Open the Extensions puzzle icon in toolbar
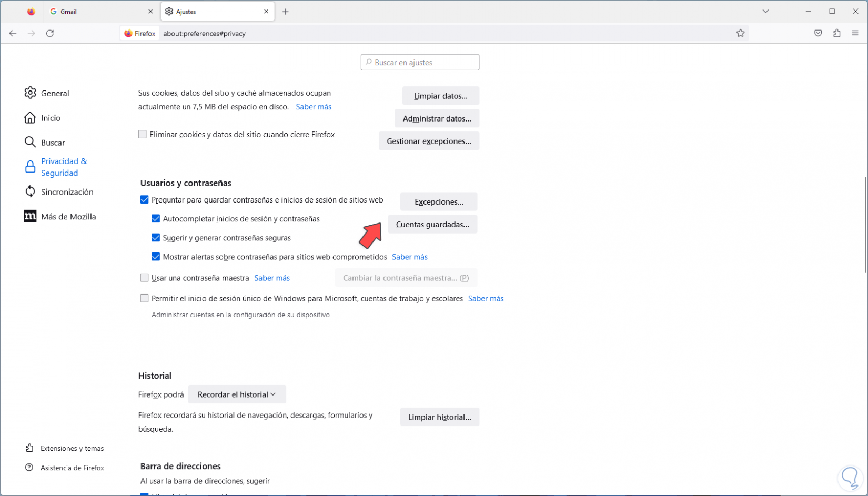The width and height of the screenshot is (868, 496). 836,33
